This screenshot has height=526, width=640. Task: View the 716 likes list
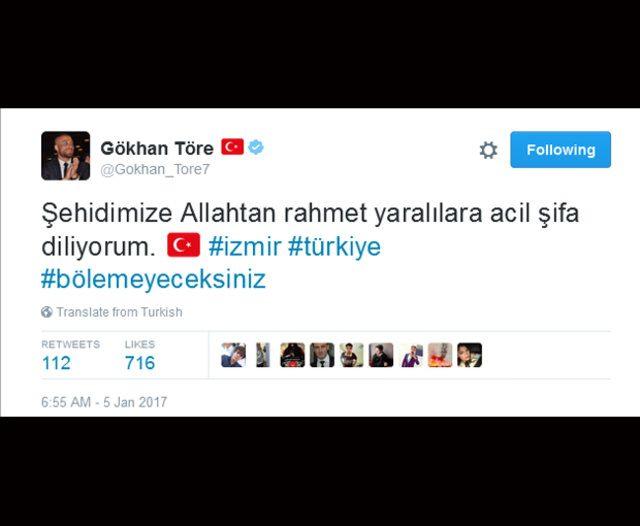point(140,355)
